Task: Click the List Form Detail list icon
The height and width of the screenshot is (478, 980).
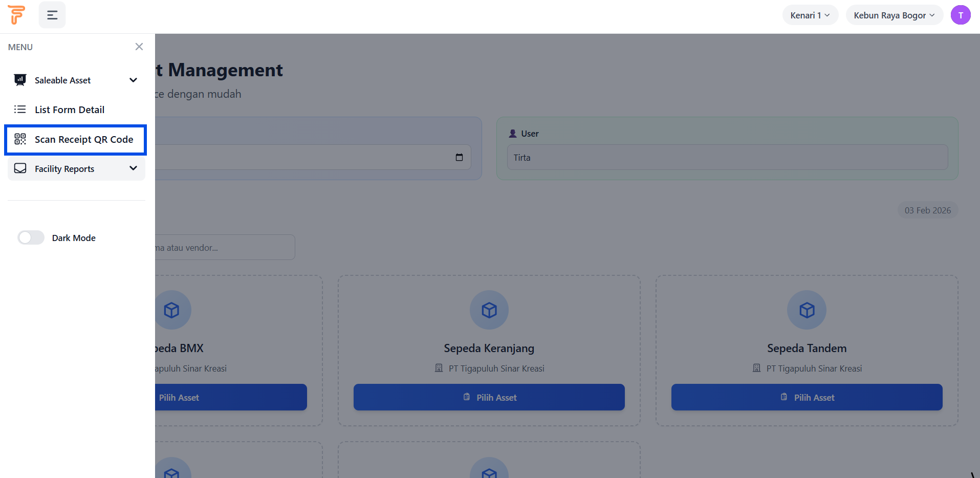Action: click(x=20, y=110)
